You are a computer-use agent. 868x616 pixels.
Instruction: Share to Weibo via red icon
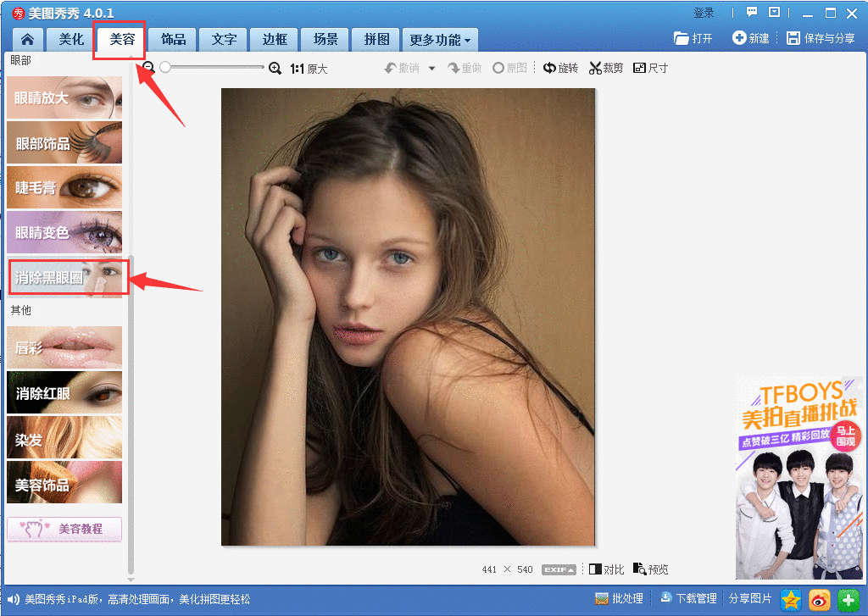818,598
